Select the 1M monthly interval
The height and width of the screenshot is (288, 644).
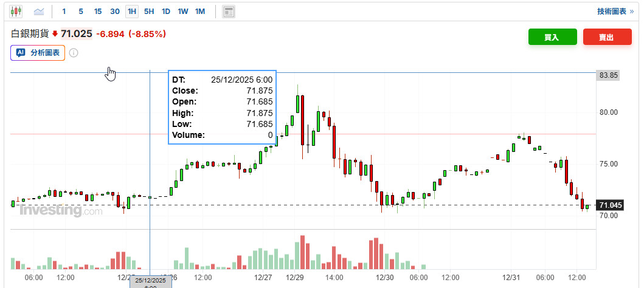point(200,12)
